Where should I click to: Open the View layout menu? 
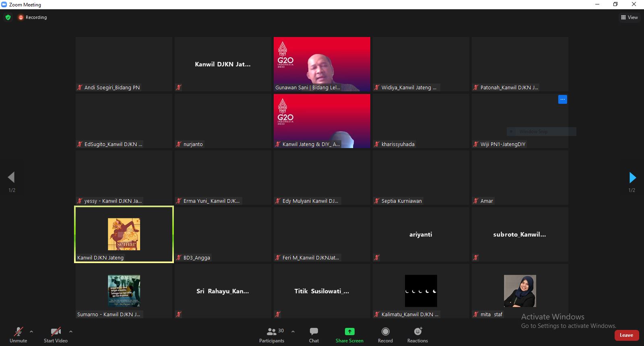pos(629,17)
